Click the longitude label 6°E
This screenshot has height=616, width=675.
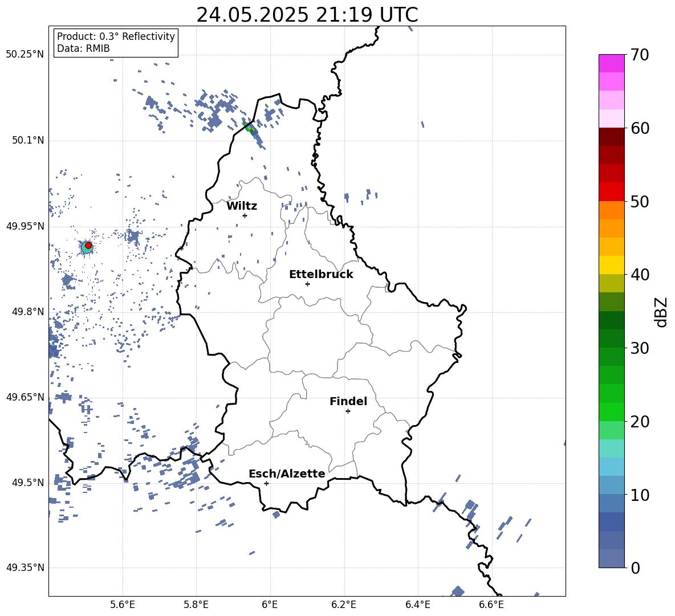(x=270, y=605)
